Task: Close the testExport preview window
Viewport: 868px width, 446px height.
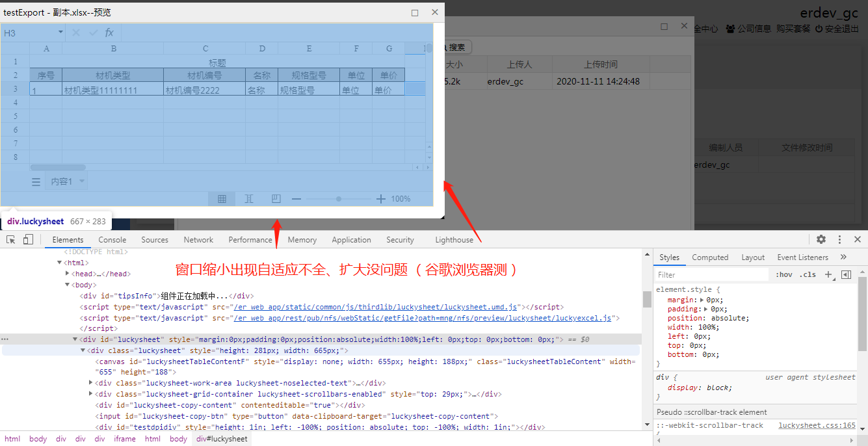Action: (x=435, y=12)
